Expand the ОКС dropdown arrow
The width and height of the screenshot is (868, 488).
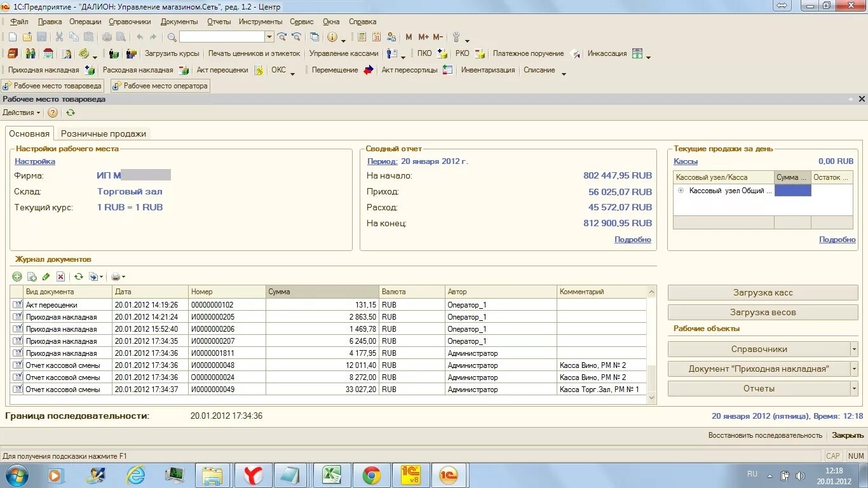293,73
